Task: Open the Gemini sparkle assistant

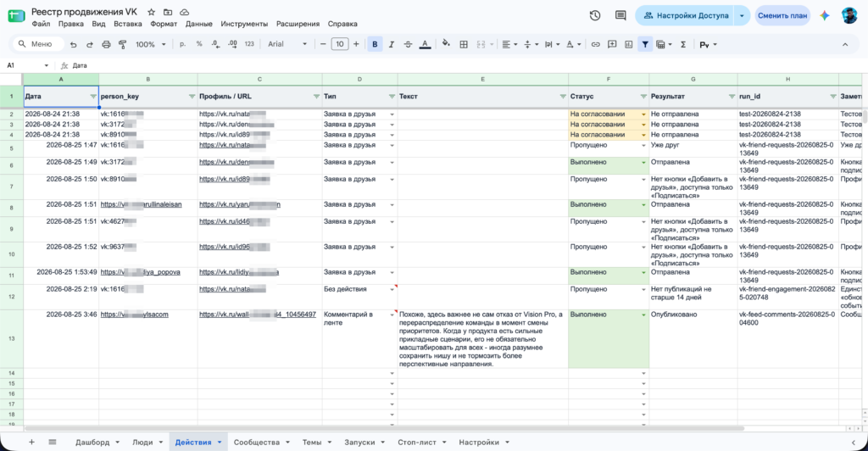Action: click(x=825, y=15)
